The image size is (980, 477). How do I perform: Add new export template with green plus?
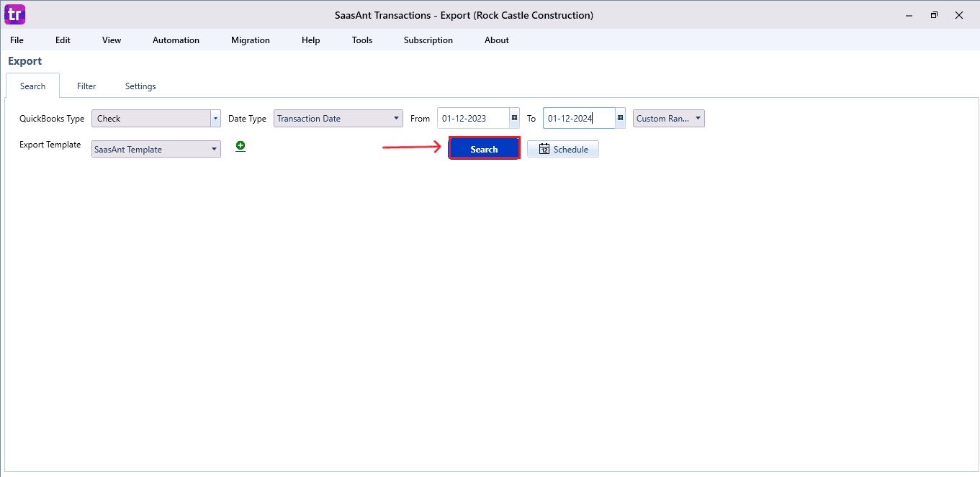(x=240, y=146)
